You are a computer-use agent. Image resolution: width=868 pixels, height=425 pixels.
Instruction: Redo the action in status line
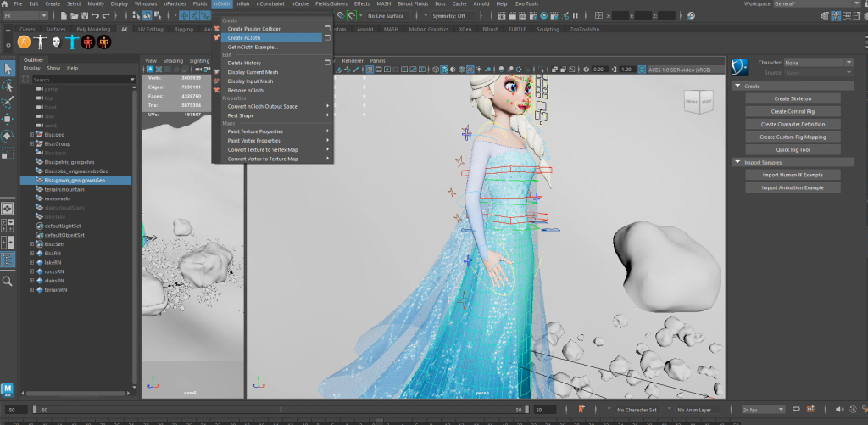[106, 15]
